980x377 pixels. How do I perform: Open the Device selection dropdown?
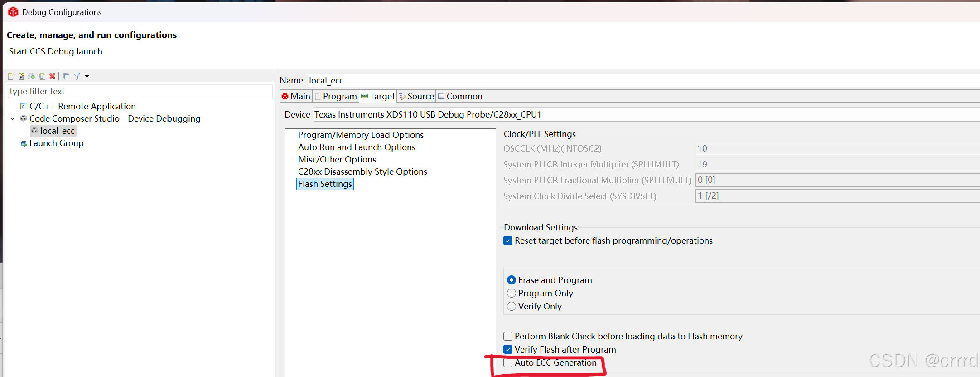click(646, 114)
